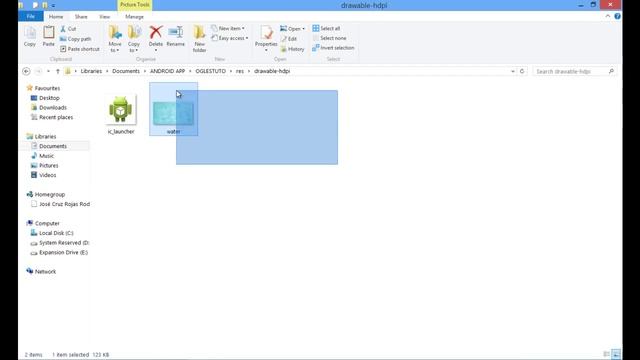Expand the Open button dropdown

pos(303,29)
